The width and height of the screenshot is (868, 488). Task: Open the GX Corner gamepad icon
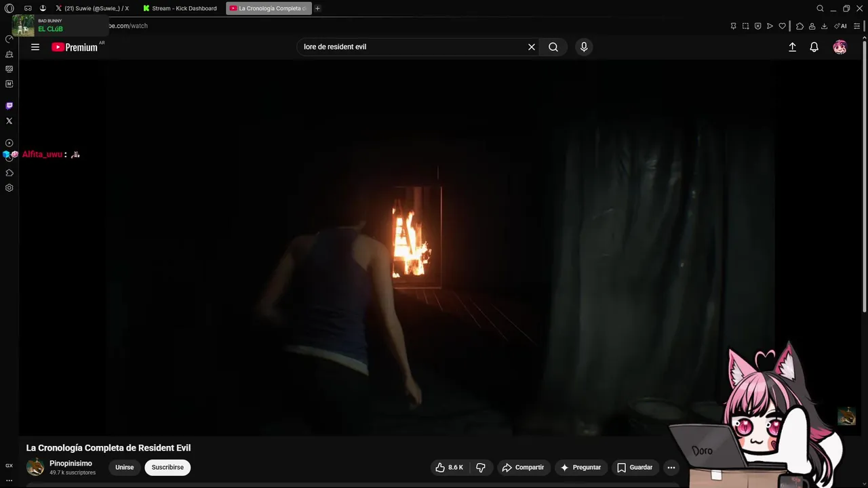[x=28, y=8]
